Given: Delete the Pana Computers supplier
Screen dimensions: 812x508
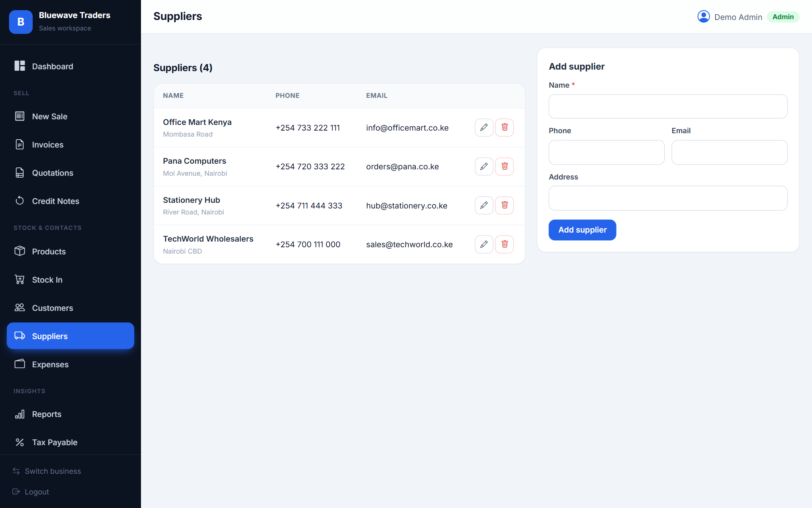Looking at the screenshot, I should (x=504, y=166).
